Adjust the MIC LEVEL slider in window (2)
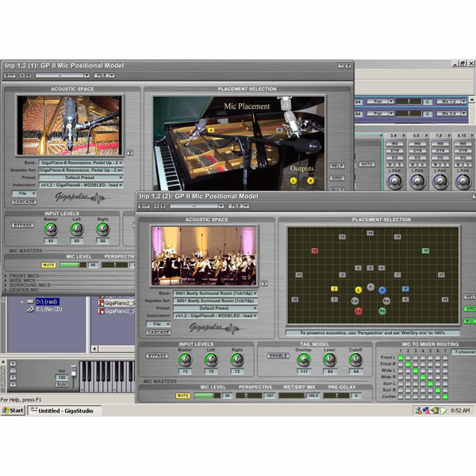This screenshot has width=476, height=476. click(x=207, y=396)
